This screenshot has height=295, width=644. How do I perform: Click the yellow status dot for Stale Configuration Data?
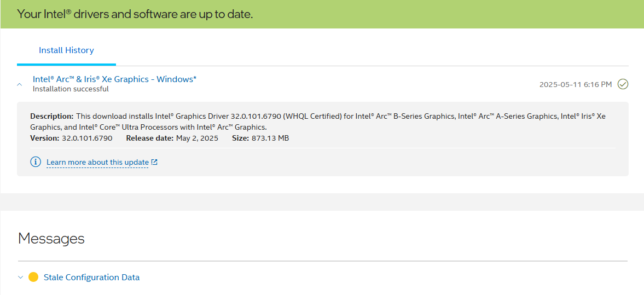point(33,277)
